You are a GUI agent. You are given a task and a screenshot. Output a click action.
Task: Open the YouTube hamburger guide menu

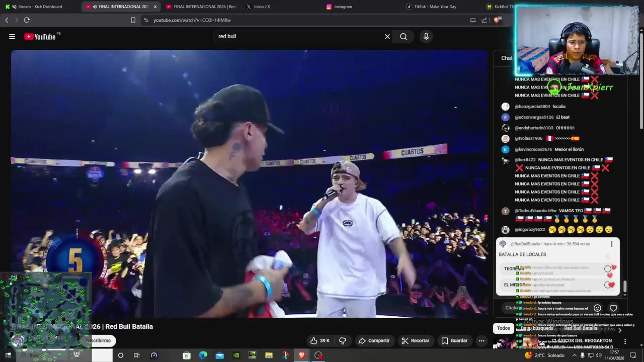(12, 36)
